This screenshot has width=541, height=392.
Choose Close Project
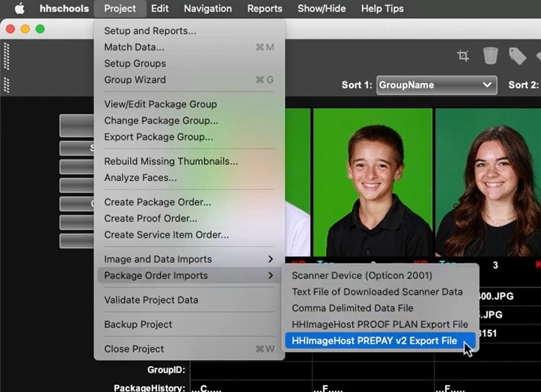click(x=189, y=349)
